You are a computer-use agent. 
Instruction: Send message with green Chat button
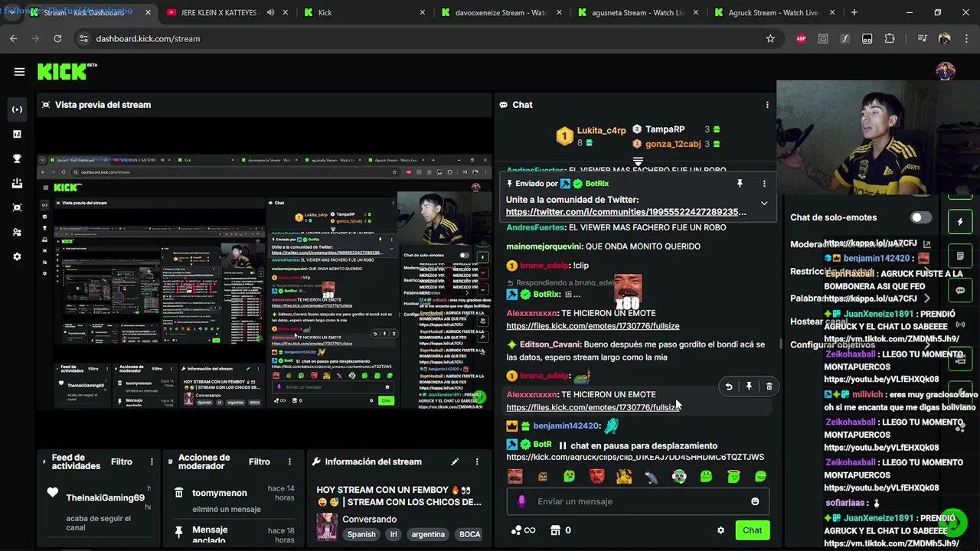point(752,530)
